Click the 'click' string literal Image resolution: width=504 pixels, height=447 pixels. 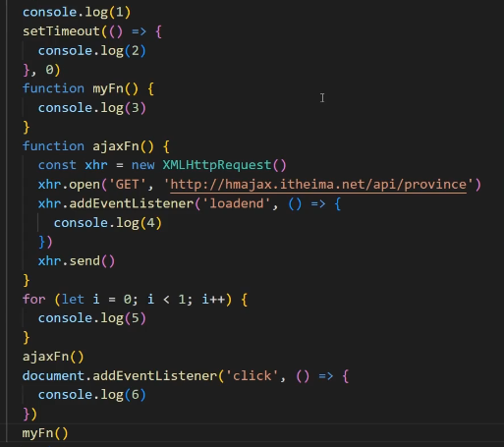[252, 376]
